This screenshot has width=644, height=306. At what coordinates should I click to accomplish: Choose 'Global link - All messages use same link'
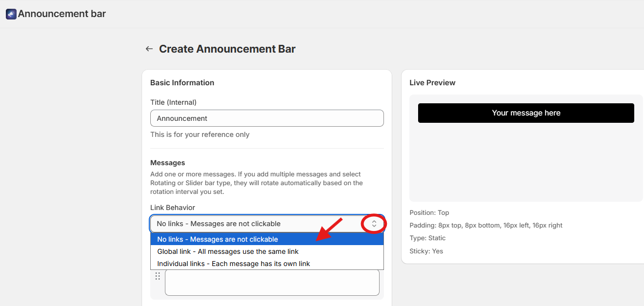(228, 251)
